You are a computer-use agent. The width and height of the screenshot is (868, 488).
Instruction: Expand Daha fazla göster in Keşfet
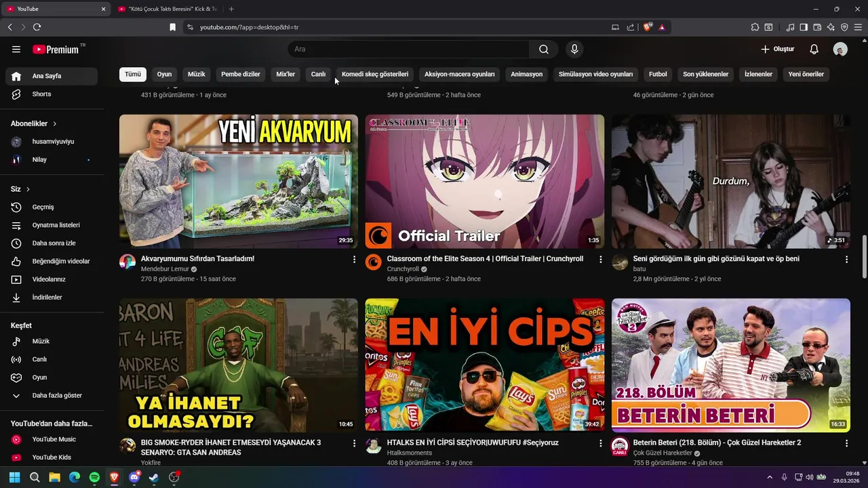(x=52, y=395)
